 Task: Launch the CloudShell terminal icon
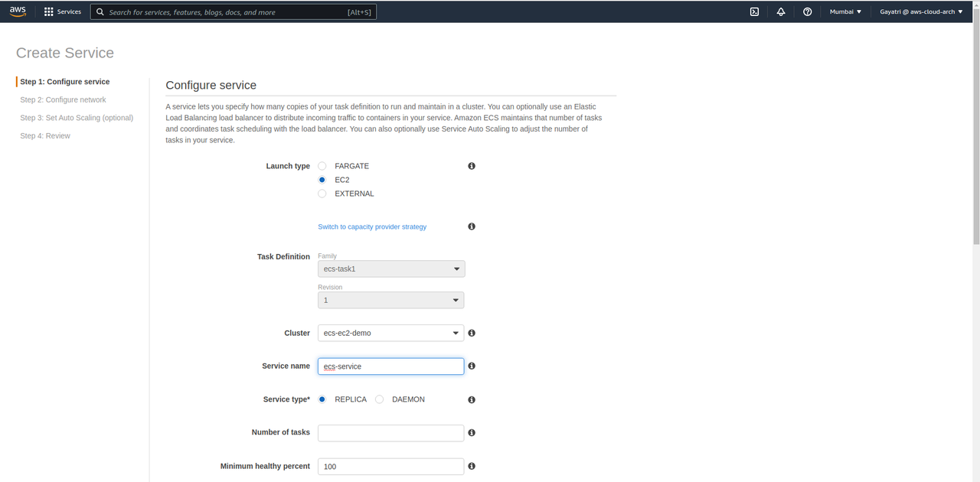tap(754, 11)
